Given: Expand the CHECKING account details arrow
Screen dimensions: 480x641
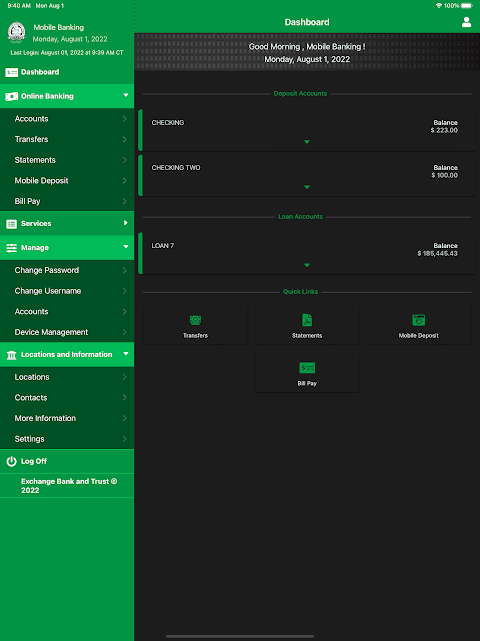Looking at the screenshot, I should (x=307, y=142).
